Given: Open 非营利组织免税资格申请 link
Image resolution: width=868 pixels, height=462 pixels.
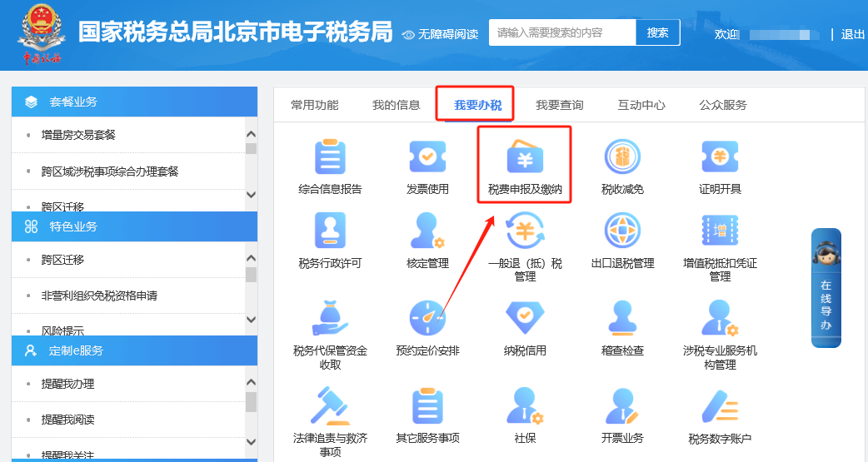Looking at the screenshot, I should 99,296.
